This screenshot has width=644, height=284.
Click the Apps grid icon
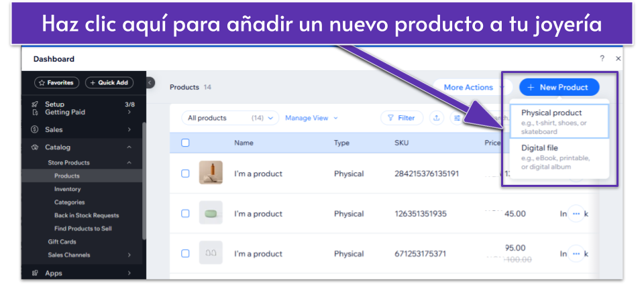coord(35,273)
